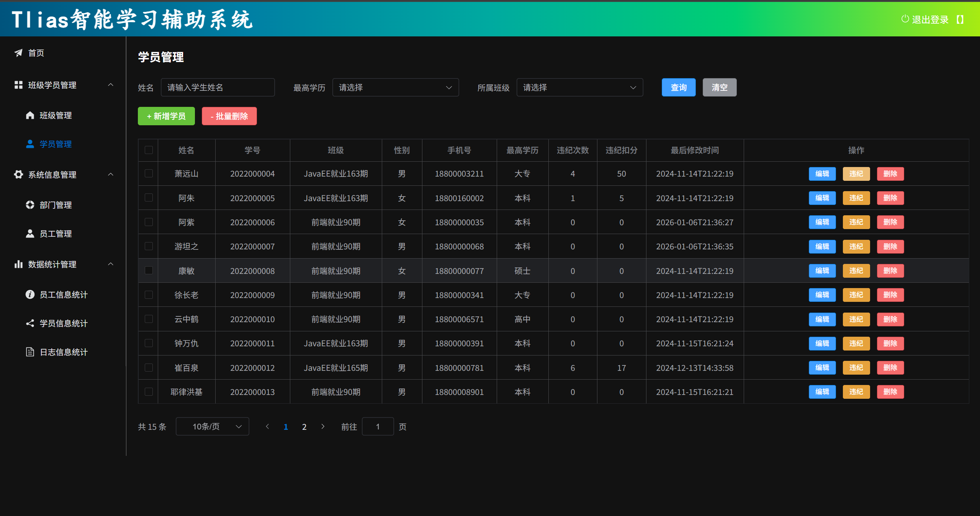
Task: Click the paper plane icon beside 首页
Action: tap(18, 53)
